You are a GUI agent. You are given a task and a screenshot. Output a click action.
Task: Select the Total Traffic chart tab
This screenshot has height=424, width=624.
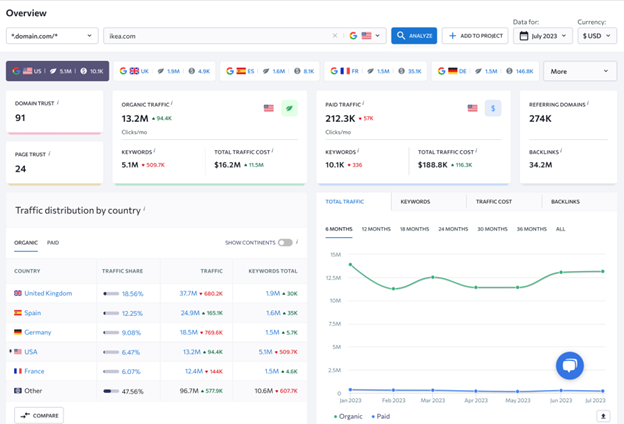345,201
